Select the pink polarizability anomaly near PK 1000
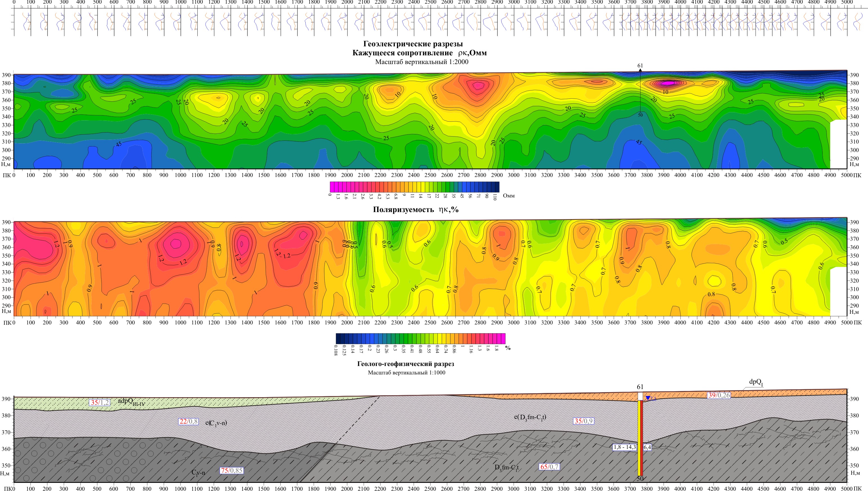868x491 pixels. pos(176,244)
